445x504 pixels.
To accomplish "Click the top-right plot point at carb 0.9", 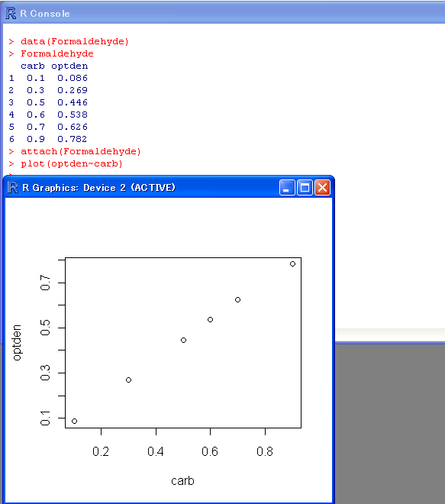I will click(292, 264).
